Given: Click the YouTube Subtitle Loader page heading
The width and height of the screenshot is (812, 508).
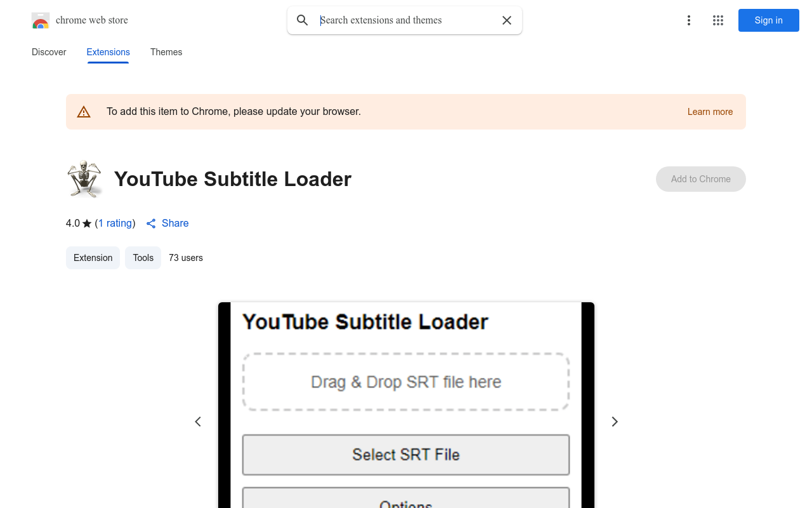Looking at the screenshot, I should [233, 179].
